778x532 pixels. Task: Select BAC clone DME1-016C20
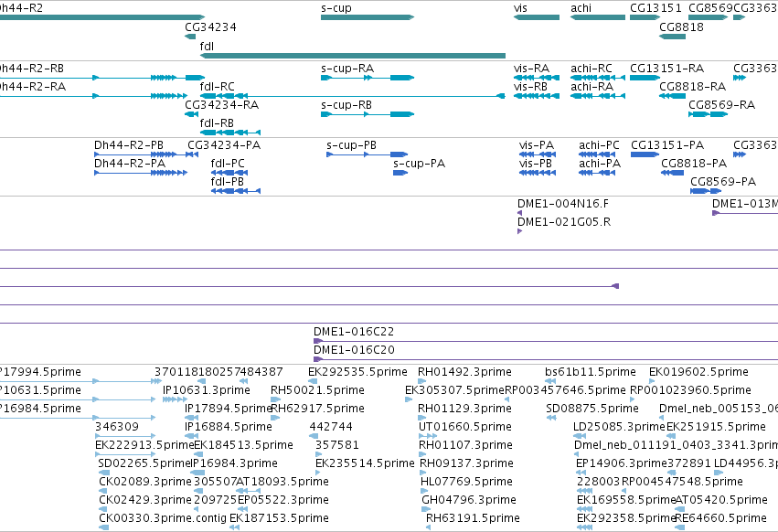(x=546, y=359)
